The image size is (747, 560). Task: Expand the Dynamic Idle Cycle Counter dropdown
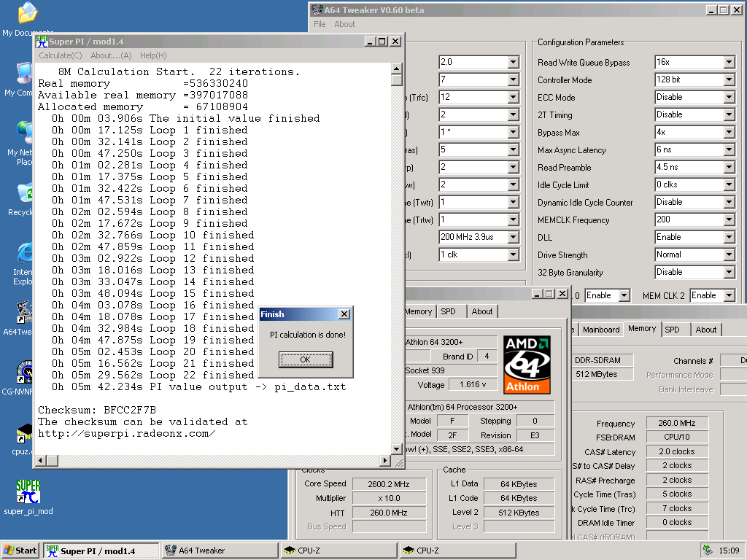point(729,203)
